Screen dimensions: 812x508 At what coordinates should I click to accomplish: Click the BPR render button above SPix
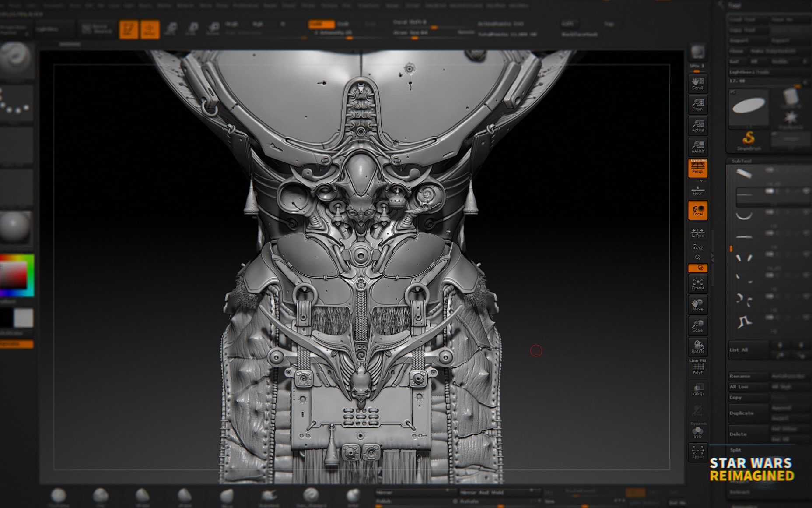click(697, 52)
